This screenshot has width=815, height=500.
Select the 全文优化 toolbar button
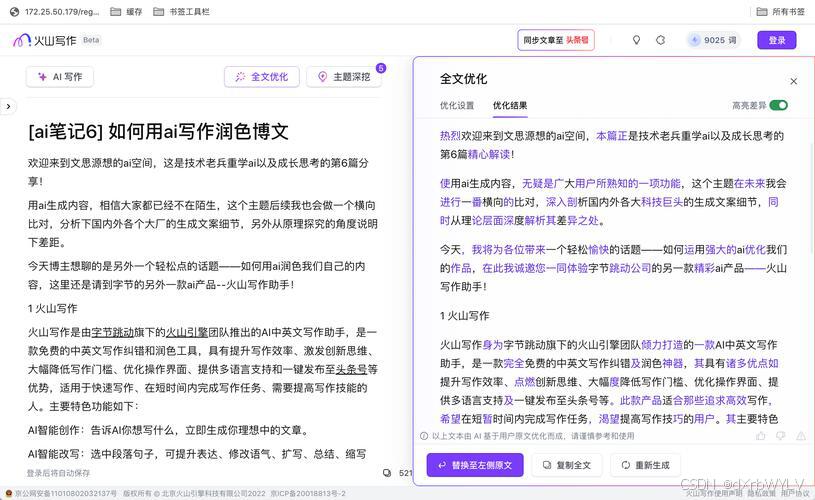[x=261, y=77]
